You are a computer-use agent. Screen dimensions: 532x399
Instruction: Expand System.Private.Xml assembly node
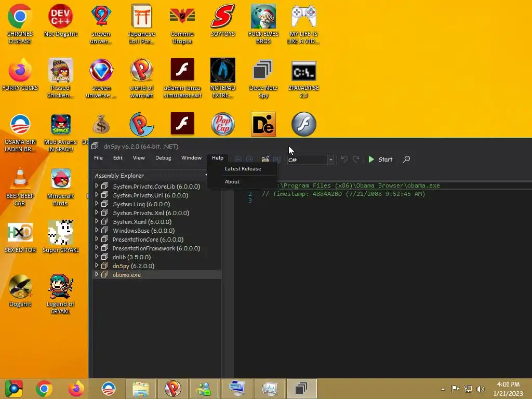pyautogui.click(x=97, y=212)
